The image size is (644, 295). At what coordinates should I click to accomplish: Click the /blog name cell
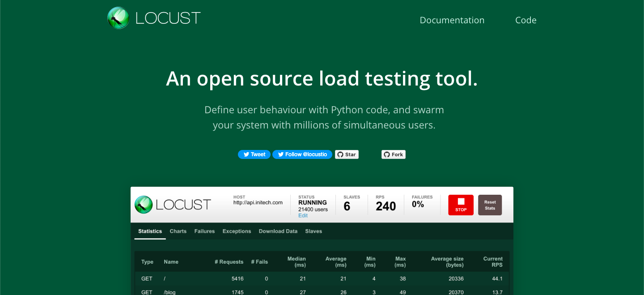pos(169,292)
